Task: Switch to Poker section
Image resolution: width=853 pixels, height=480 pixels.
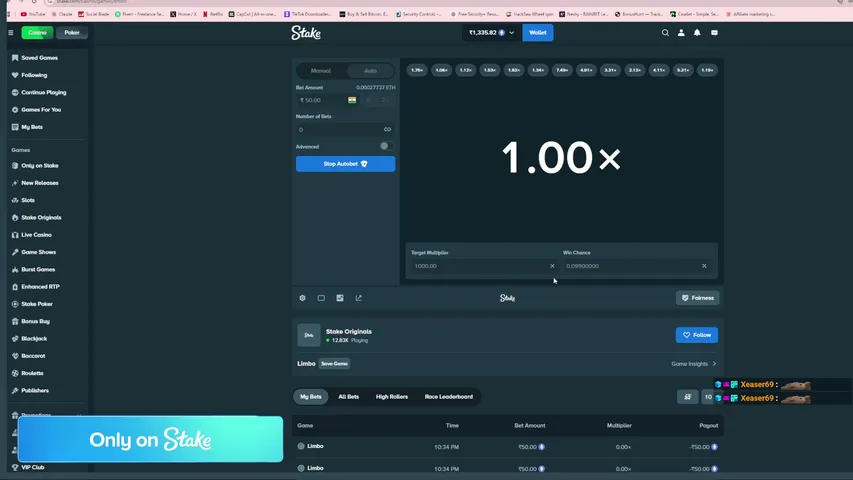Action: click(72, 33)
